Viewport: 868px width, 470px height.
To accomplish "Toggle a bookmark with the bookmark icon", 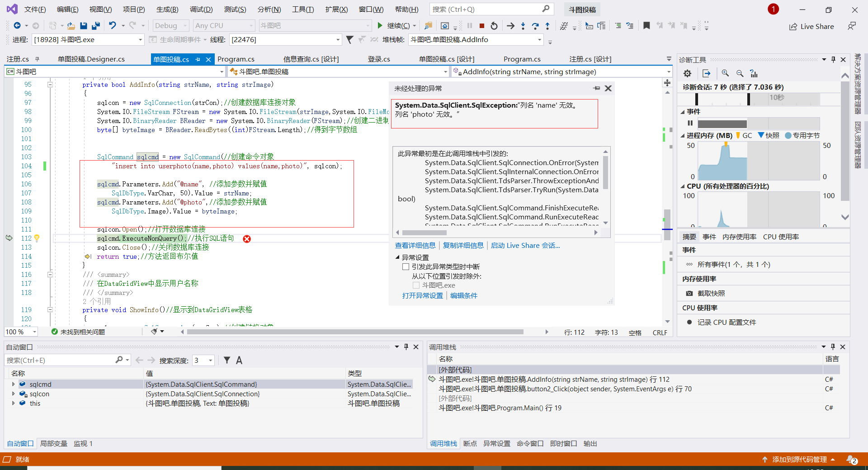I will pos(646,26).
